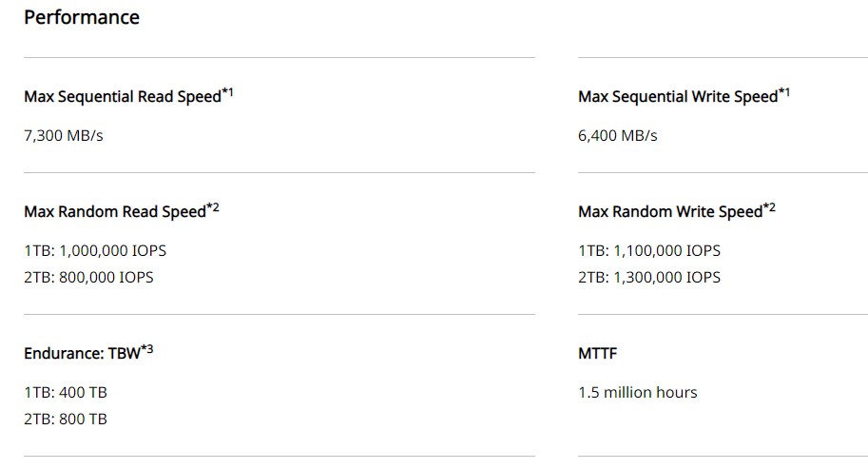Click footnote marker on Random Write Speed
Viewport: 868px width, 469px height.
(x=769, y=207)
